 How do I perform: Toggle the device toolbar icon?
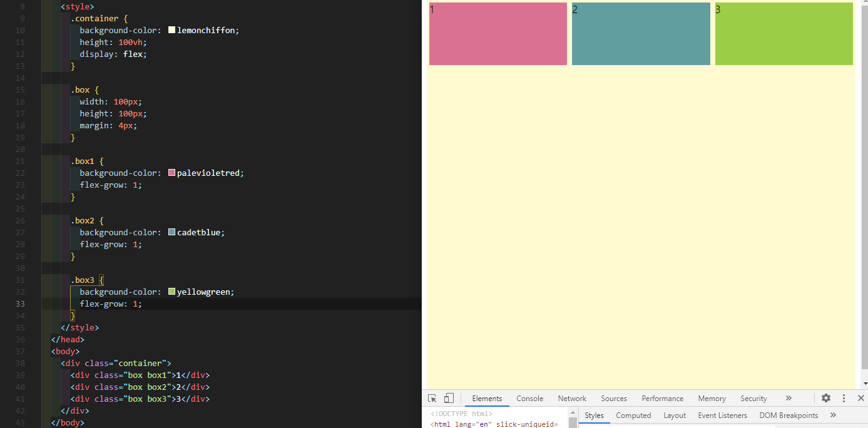click(x=449, y=398)
